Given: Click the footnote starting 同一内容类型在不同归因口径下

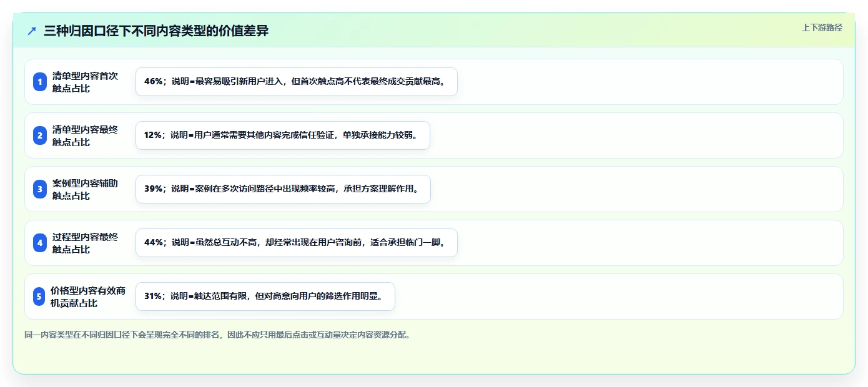Looking at the screenshot, I should pos(217,335).
